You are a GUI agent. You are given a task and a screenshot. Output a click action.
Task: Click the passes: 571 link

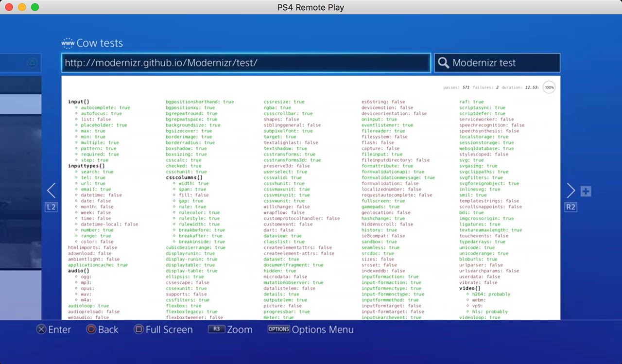(456, 87)
